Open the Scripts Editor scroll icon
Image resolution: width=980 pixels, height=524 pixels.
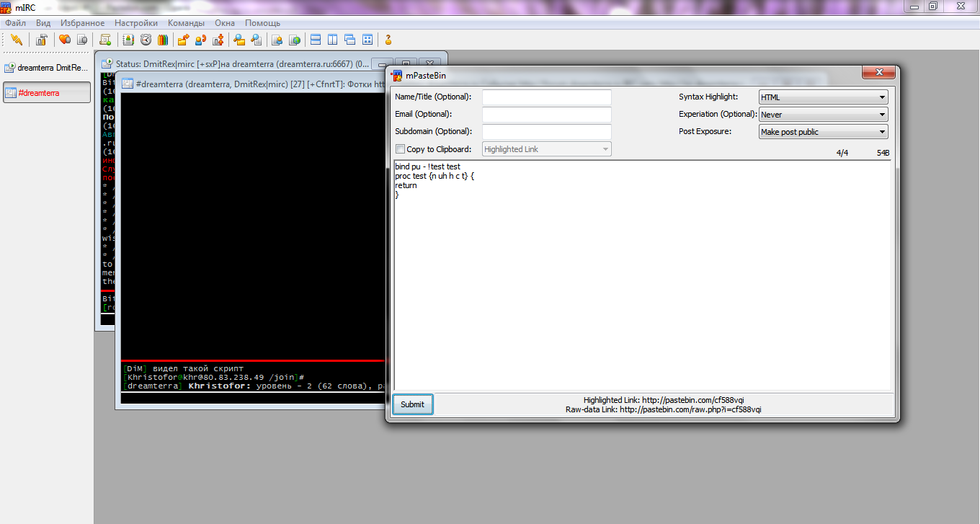click(105, 40)
